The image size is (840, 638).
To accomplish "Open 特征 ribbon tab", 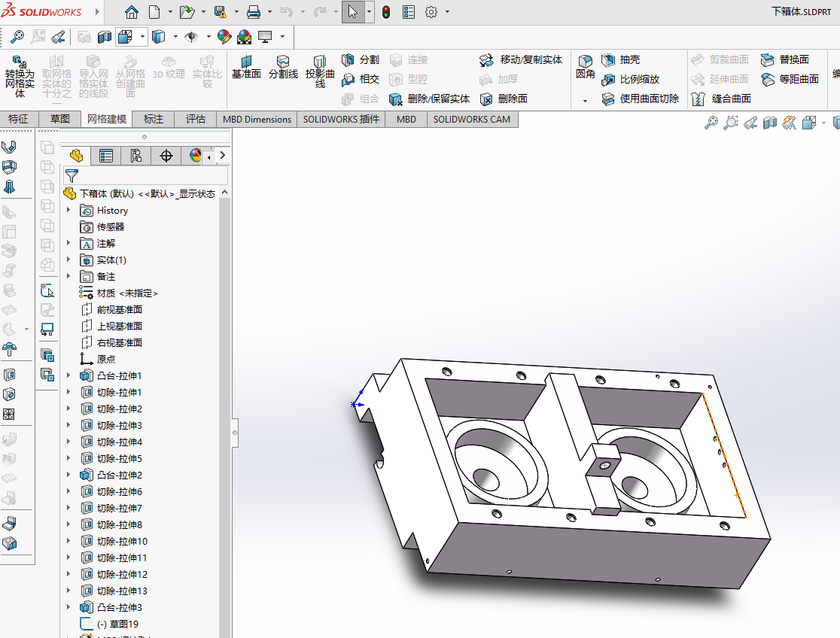I will [x=18, y=119].
